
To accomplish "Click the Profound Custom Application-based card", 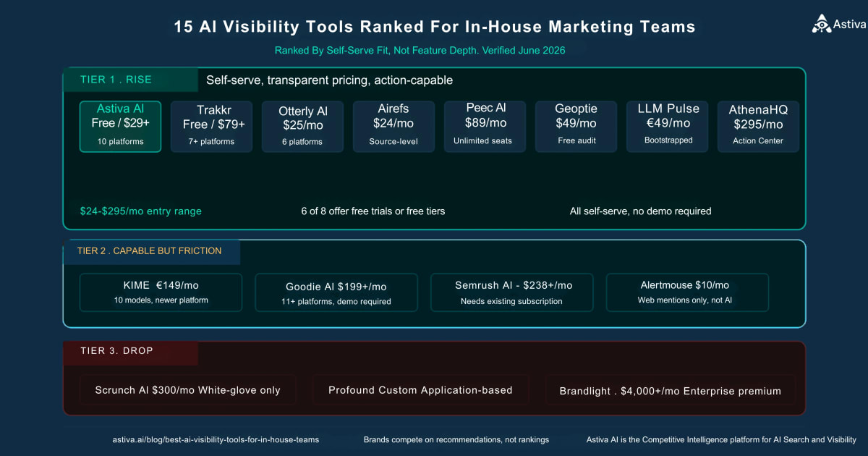I will coord(420,390).
